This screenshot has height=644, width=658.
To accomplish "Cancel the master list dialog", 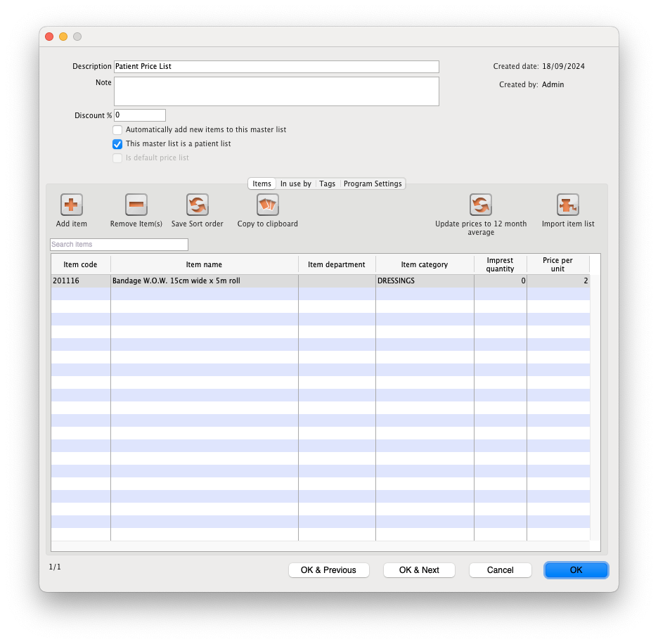I will [x=501, y=570].
